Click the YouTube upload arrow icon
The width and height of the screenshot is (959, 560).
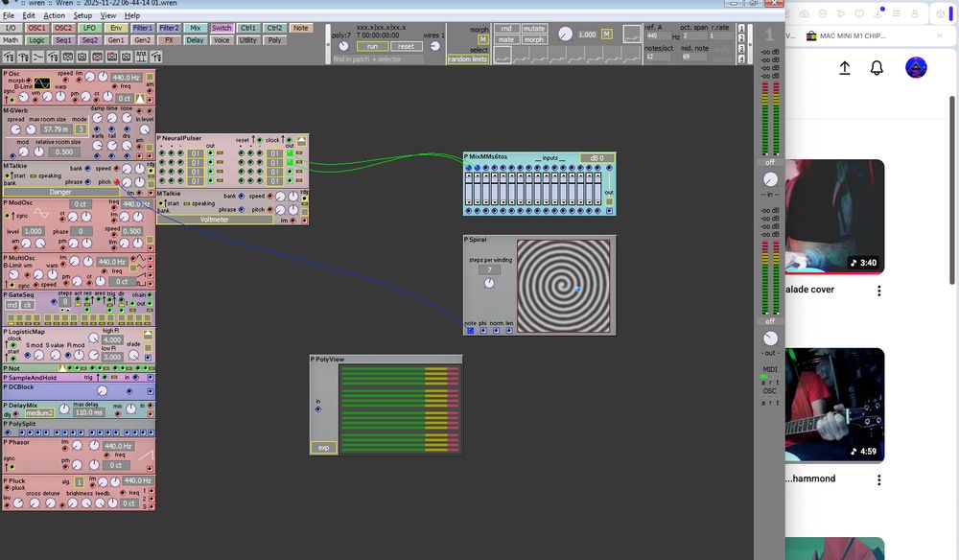[x=845, y=68]
